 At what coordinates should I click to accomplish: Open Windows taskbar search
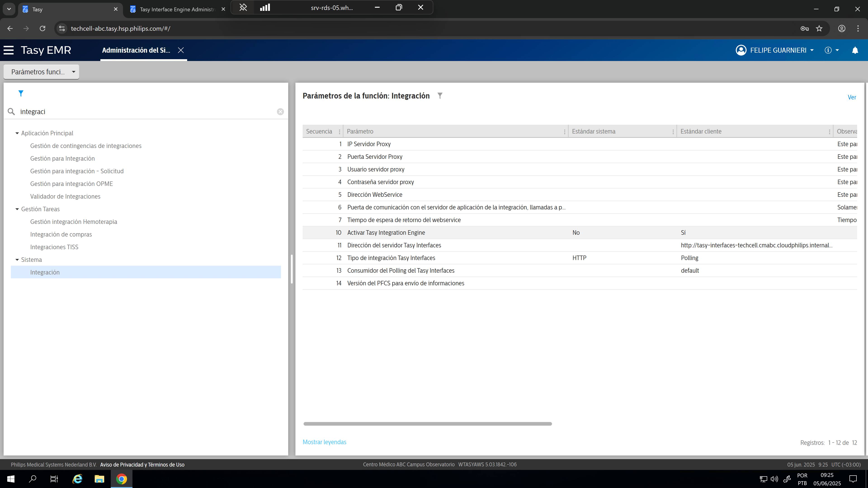tap(33, 479)
